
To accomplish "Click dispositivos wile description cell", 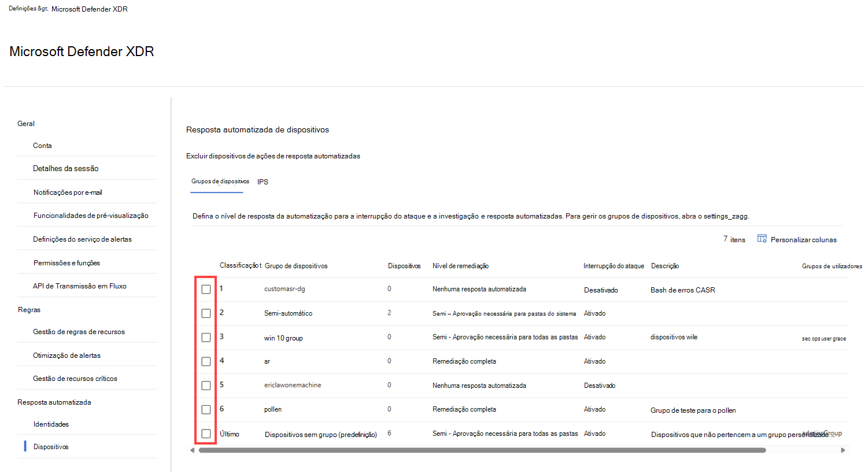I will 674,337.
